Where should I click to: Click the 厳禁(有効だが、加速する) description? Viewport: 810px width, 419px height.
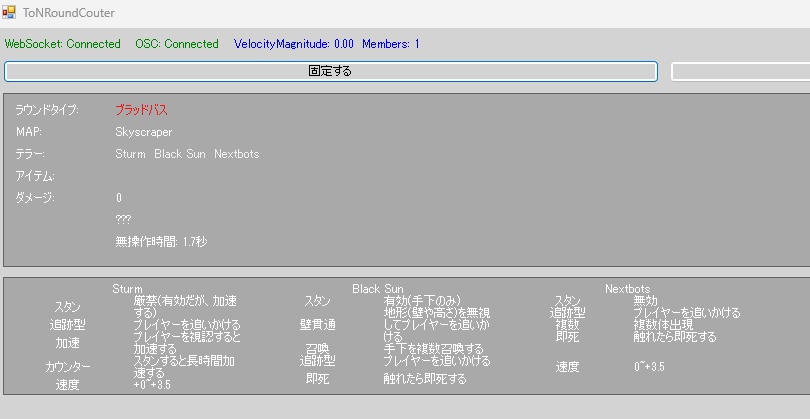(185, 306)
